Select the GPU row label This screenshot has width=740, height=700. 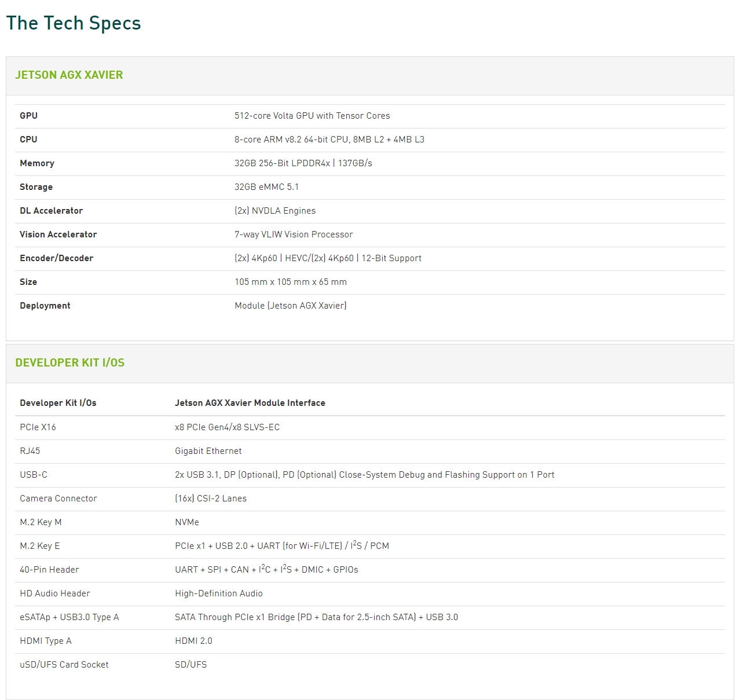point(28,116)
